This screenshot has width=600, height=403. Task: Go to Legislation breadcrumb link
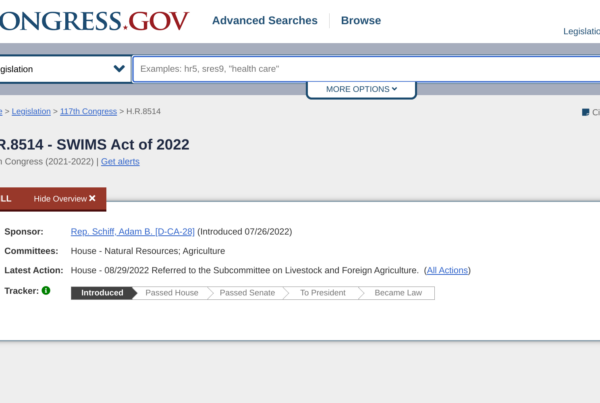tap(31, 111)
